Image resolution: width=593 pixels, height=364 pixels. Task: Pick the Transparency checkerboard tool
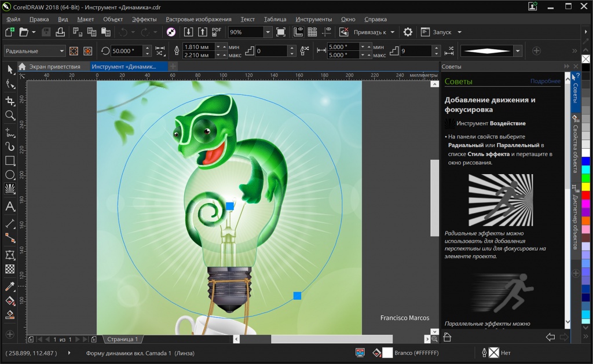tap(10, 269)
